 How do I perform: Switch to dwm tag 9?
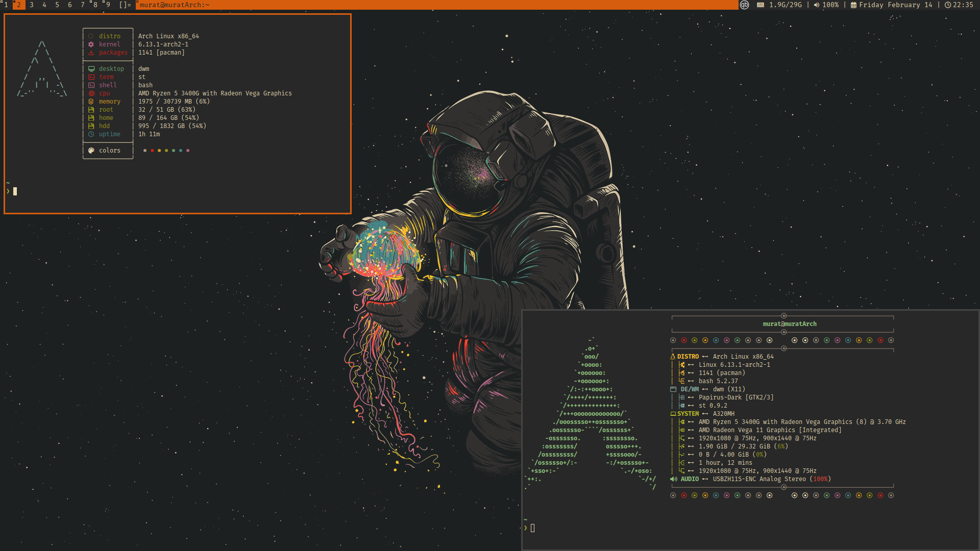[108, 5]
